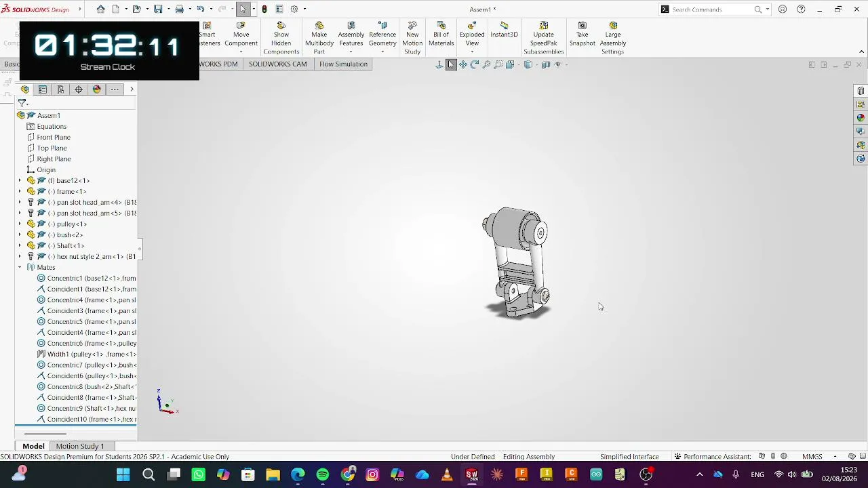Image resolution: width=868 pixels, height=488 pixels.
Task: Open PropertyManager tab icon
Action: point(43,89)
